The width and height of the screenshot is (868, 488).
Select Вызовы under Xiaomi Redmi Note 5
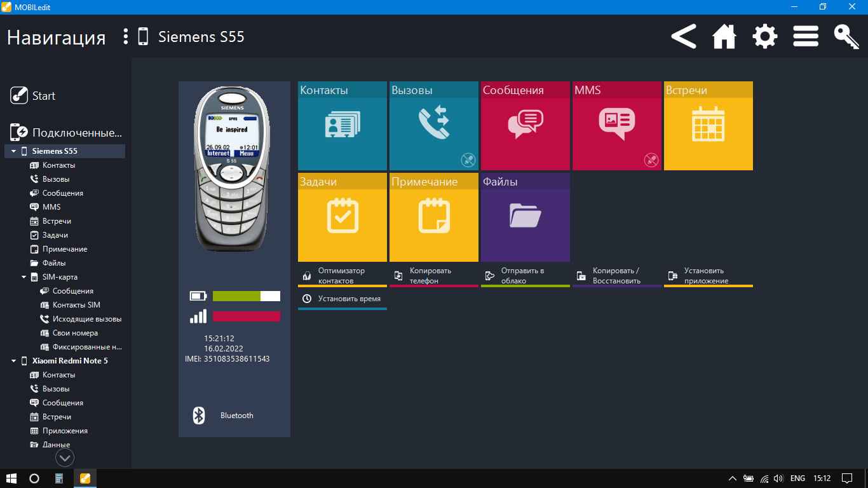tap(50, 389)
